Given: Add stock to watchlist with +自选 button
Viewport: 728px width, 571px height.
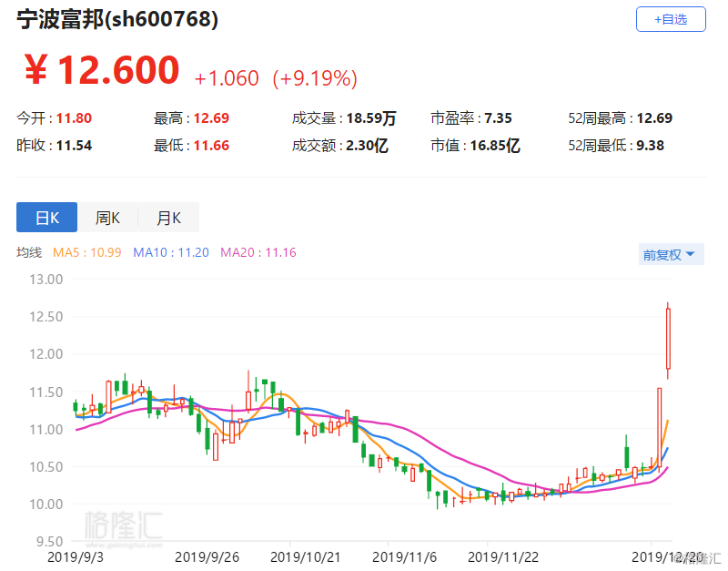Looking at the screenshot, I should 671,19.
